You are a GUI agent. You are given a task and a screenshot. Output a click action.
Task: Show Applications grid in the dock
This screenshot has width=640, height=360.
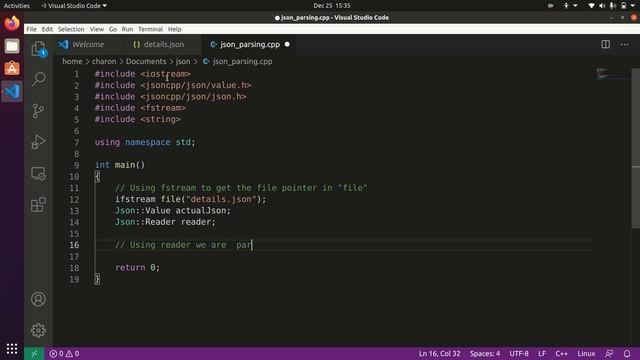[x=12, y=349]
